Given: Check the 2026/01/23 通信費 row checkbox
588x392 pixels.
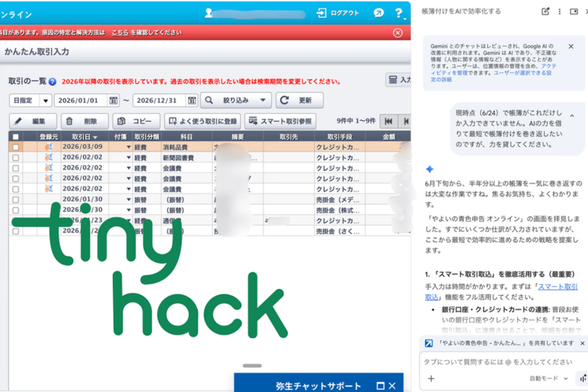Looking at the screenshot, I should 16,220.
